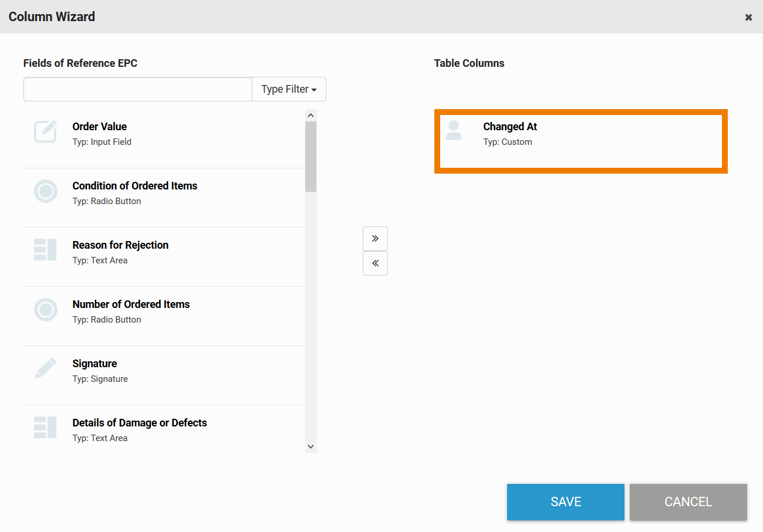Remove column using the left double-arrow button
763x532 pixels.
click(375, 263)
